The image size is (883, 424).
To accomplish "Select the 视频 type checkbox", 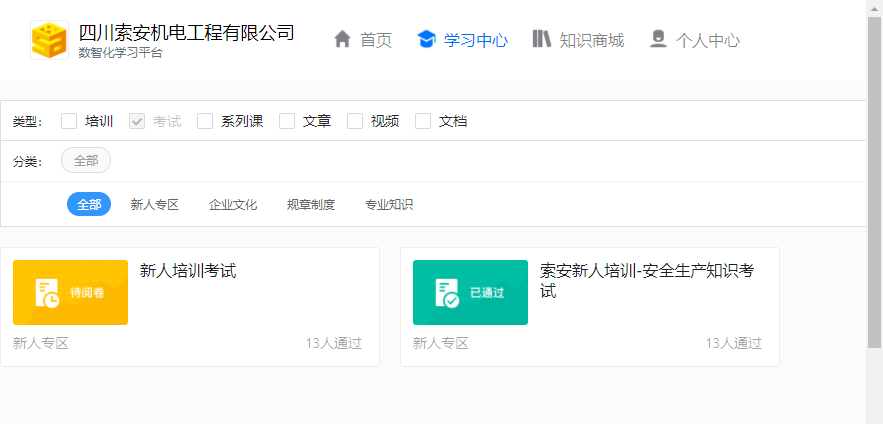I will click(355, 121).
